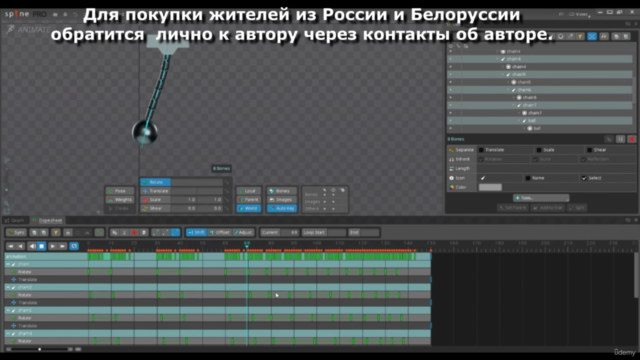Click the Current frame field
640x360 pixels.
pos(280,233)
